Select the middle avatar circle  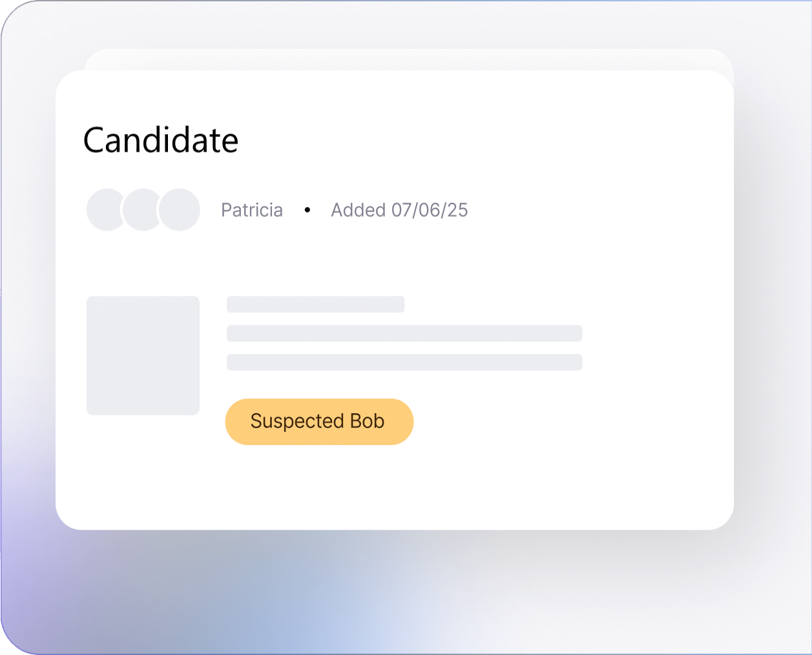[x=140, y=210]
